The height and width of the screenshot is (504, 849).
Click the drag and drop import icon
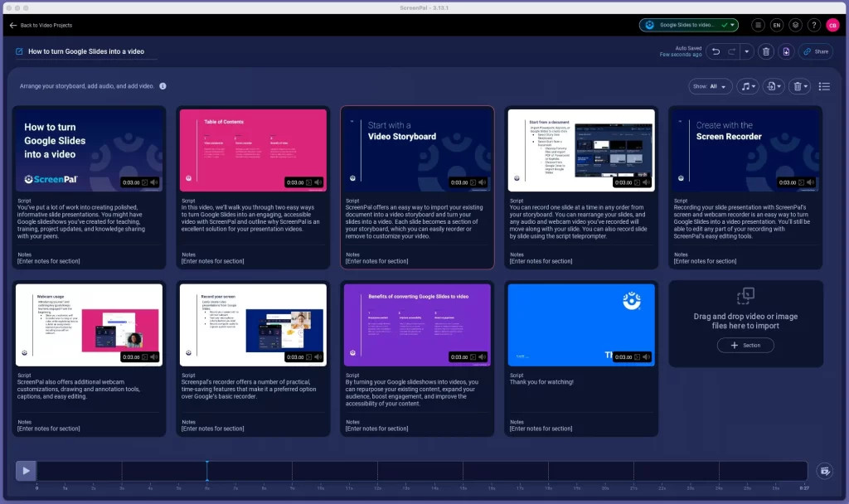[x=745, y=296]
